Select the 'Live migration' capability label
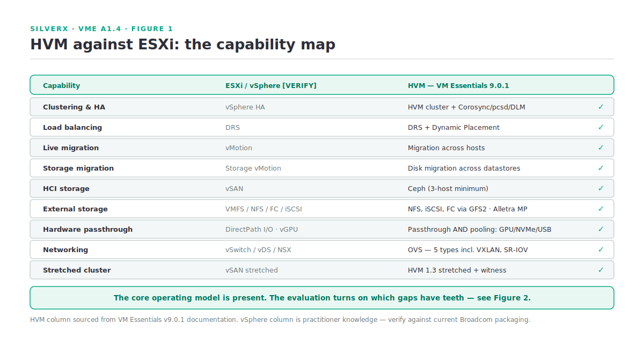This screenshot has width=644, height=338. (71, 148)
